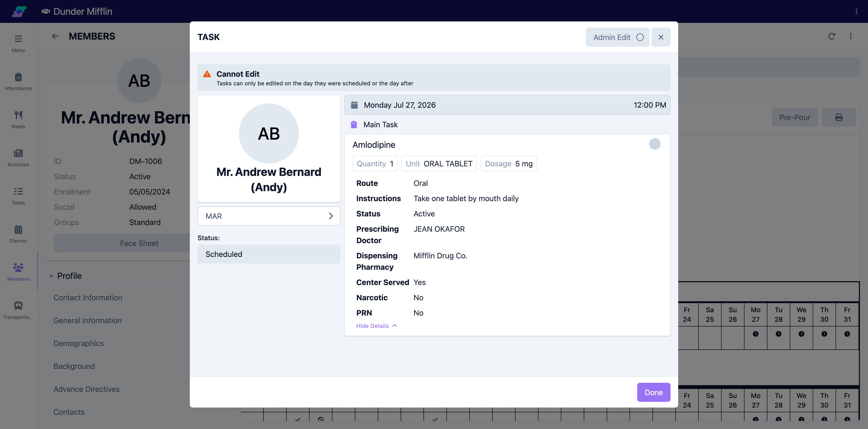Open Advance Directives profile item

86,389
